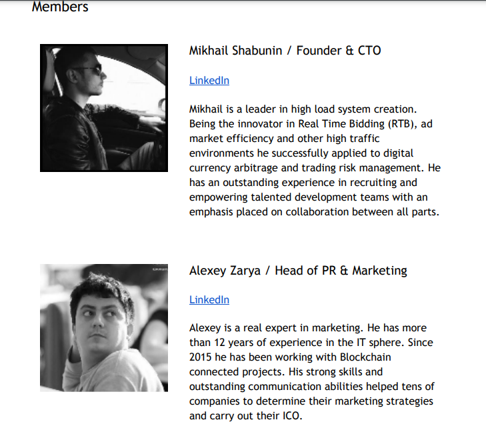Select the name Mikhail Shabunin in heading
The height and width of the screenshot is (448, 486).
pyautogui.click(x=235, y=51)
